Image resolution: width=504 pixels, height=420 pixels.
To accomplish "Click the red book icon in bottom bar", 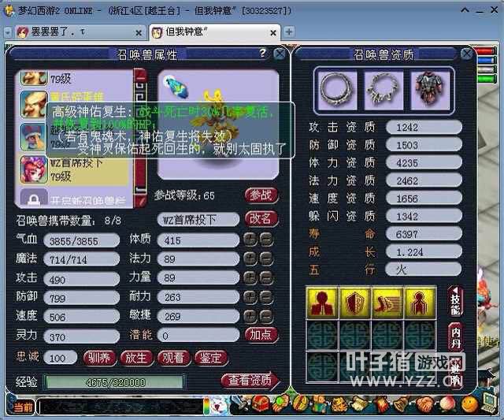I will pos(381,403).
